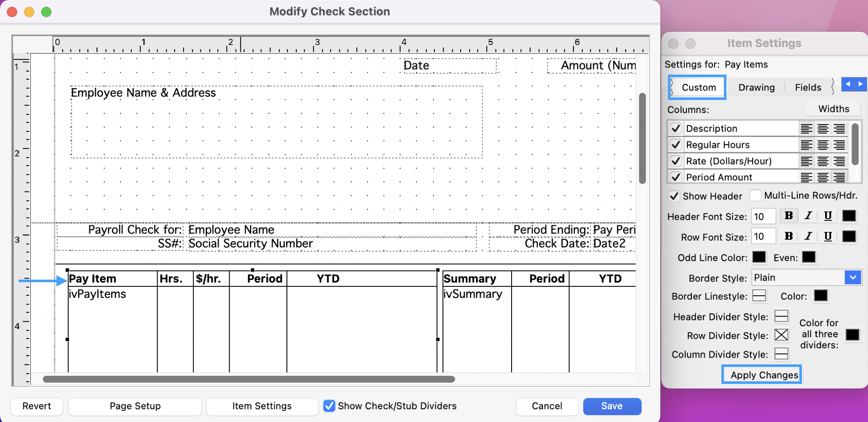868x422 pixels.
Task: Open the Border Linestyle picker
Action: point(759,296)
